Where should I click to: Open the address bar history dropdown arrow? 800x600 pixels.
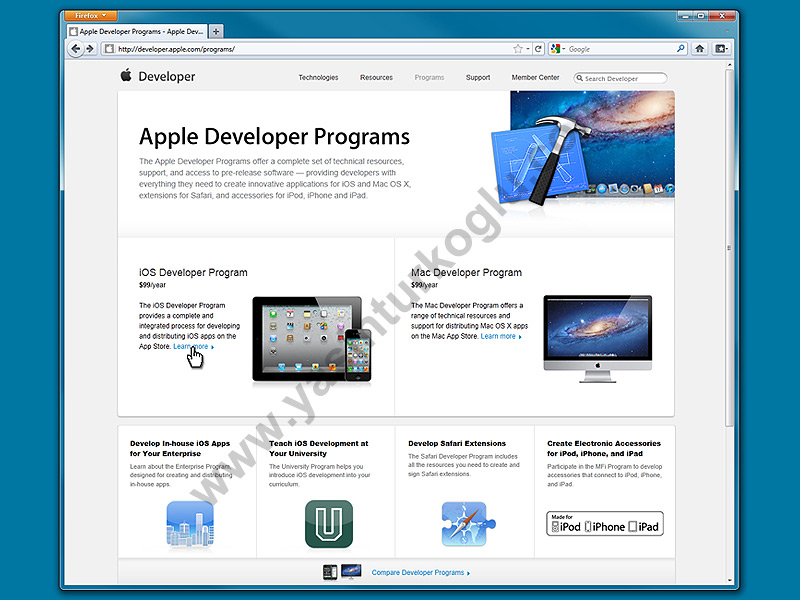coord(528,49)
